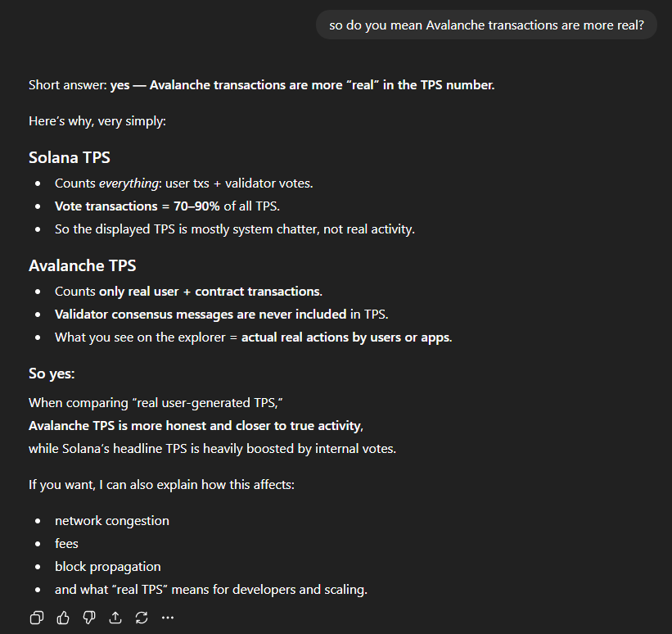
Task: Click the "Avalanche TPS is more honest" line
Action: [x=196, y=426]
